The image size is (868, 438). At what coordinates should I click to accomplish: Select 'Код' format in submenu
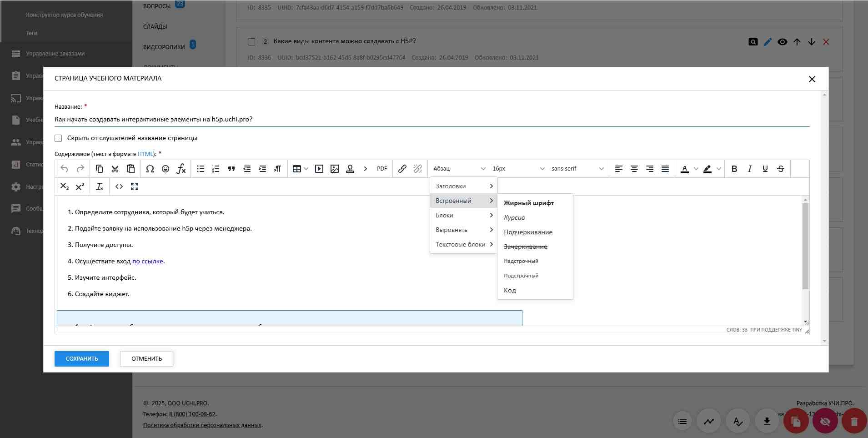coord(535,290)
